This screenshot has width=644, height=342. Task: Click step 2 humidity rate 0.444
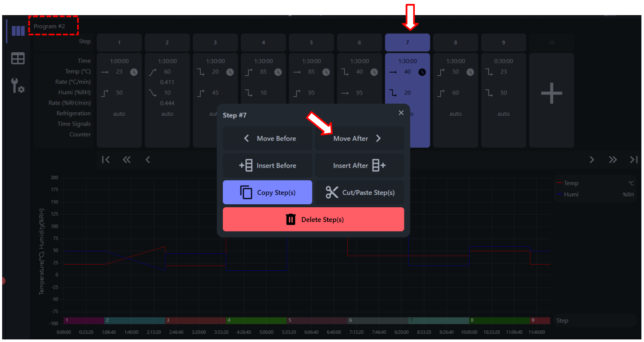pyautogui.click(x=167, y=103)
